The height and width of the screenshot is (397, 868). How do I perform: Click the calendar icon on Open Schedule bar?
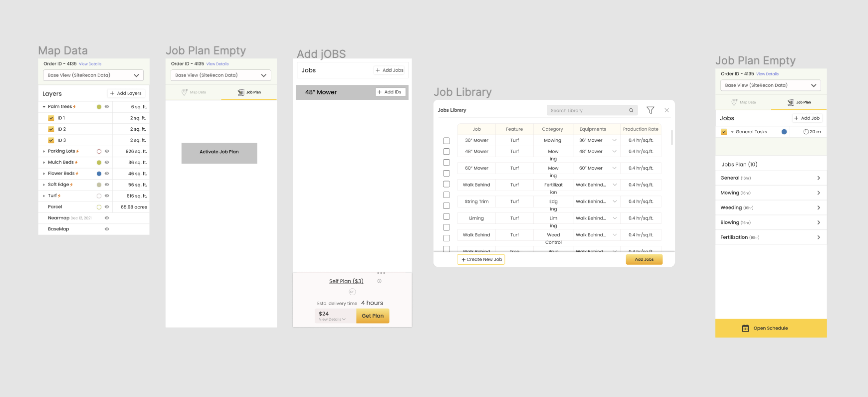pos(745,328)
